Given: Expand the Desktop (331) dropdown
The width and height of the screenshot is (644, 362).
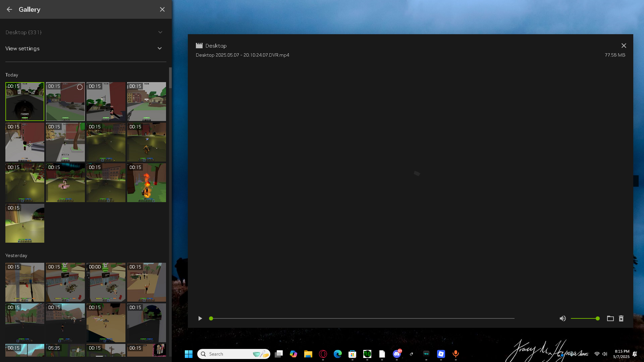Looking at the screenshot, I should click(x=160, y=33).
